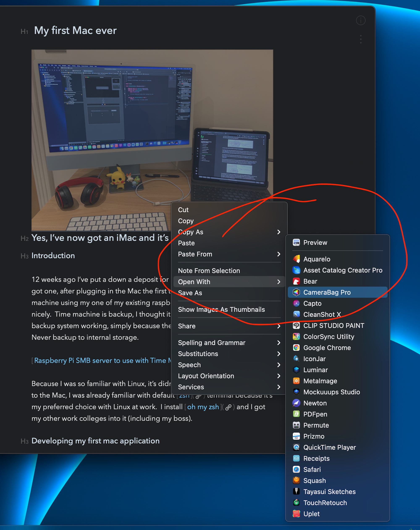Pick the Bear app icon
Viewport: 420px width, 530px height.
296,281
